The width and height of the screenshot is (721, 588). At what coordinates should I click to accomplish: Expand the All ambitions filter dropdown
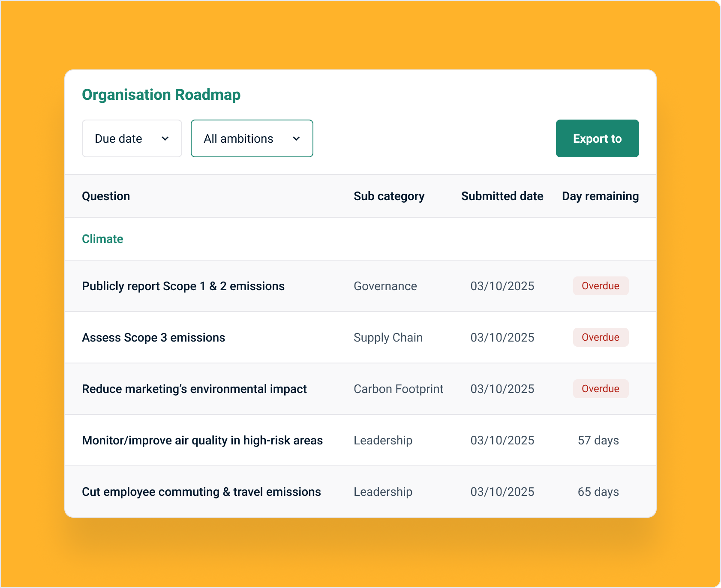tap(252, 138)
